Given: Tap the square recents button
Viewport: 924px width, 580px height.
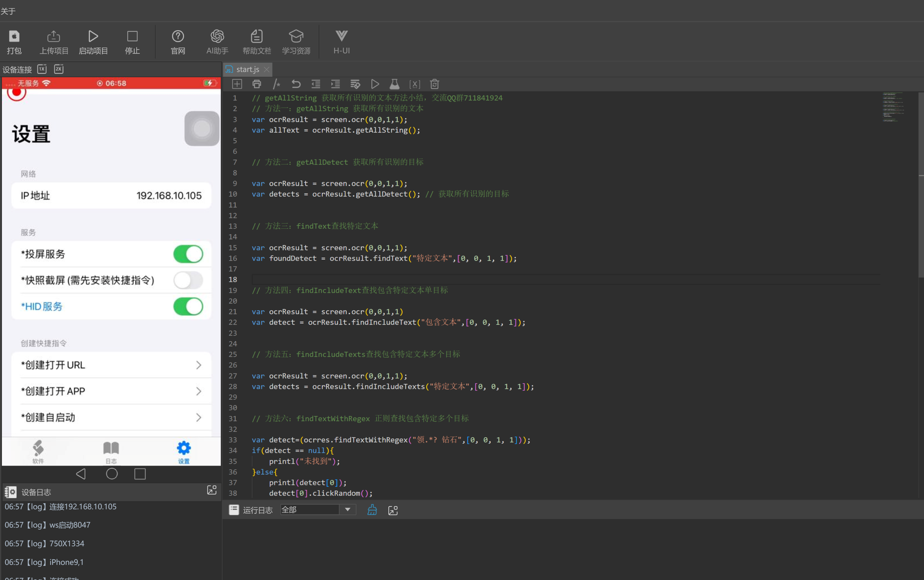Looking at the screenshot, I should point(140,474).
